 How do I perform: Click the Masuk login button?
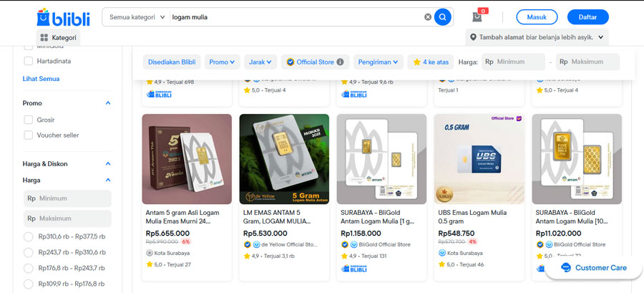pyautogui.click(x=536, y=17)
